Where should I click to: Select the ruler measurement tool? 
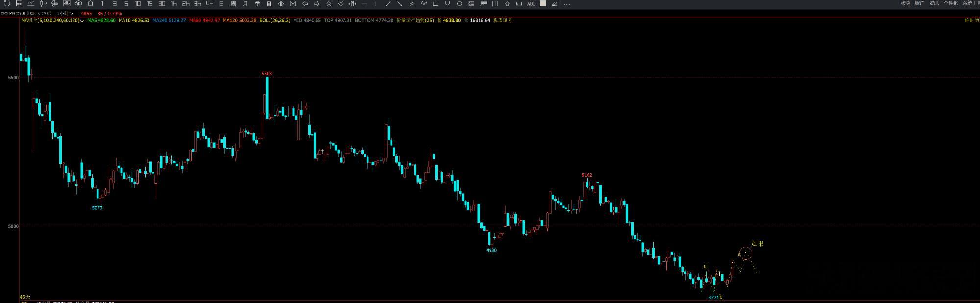pyautogui.click(x=519, y=3)
